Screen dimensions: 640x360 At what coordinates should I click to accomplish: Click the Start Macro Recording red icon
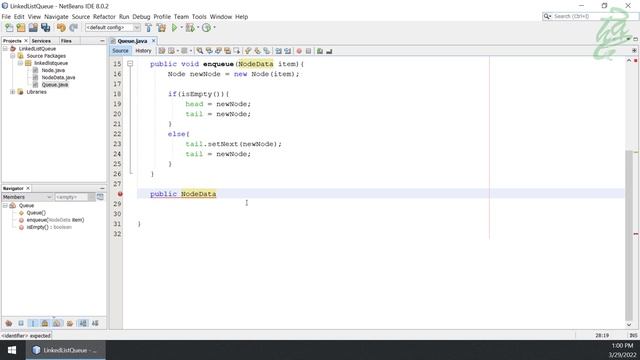(x=299, y=51)
